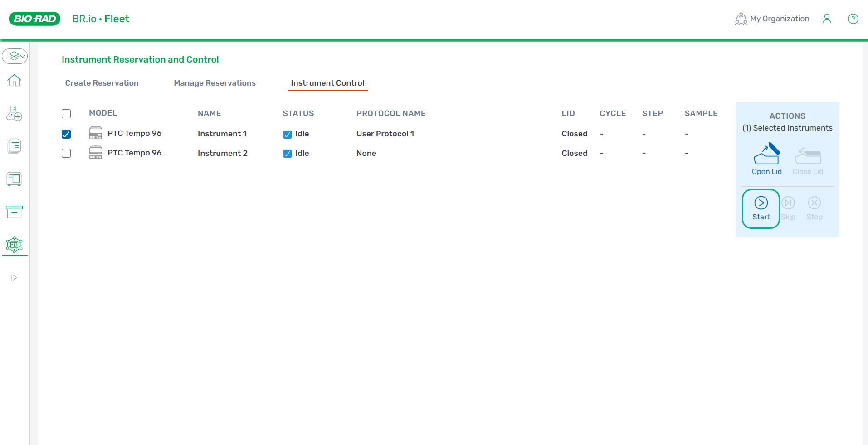Screen dimensions: 868x445
Task: Open the My Organization menu
Action: coord(772,19)
